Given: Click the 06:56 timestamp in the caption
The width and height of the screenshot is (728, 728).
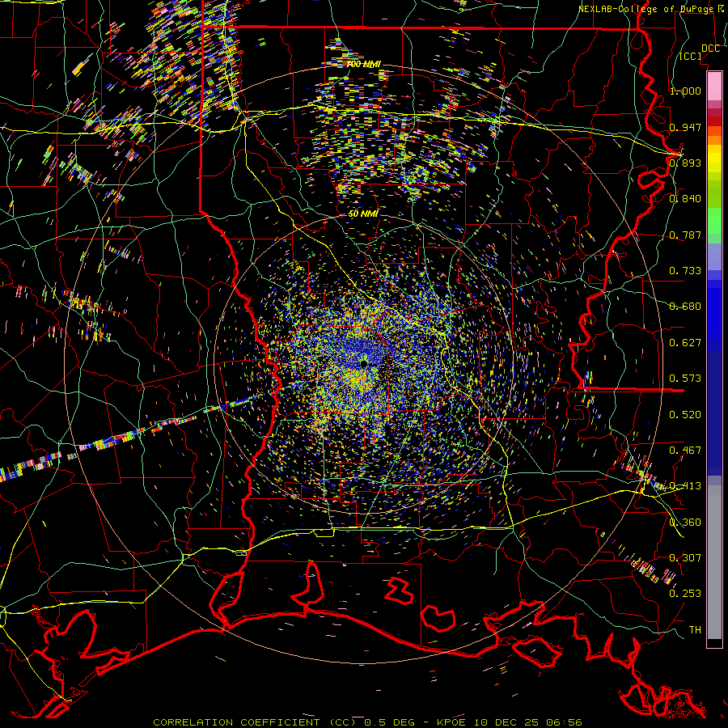Looking at the screenshot, I should point(564,722).
